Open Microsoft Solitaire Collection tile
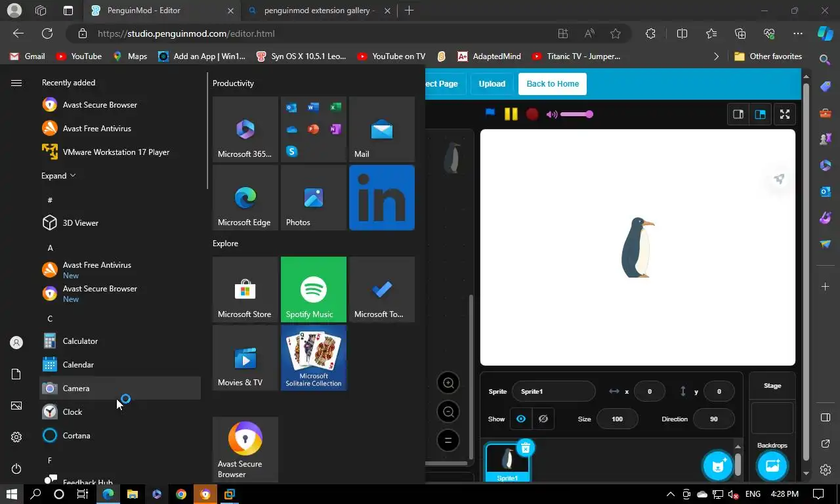Viewport: 840px width, 504px height. [x=314, y=358]
